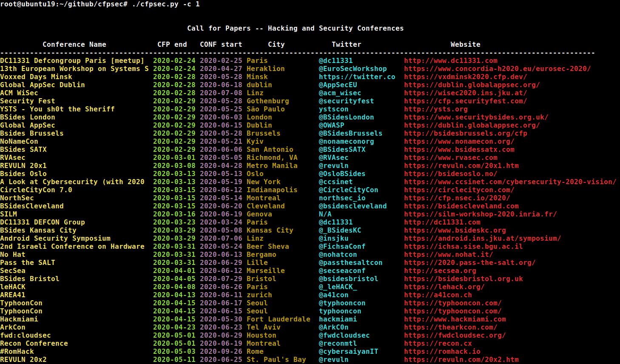The image size is (620, 364).
Task: Click the Android Security Symposium row name
Action: [55, 238]
